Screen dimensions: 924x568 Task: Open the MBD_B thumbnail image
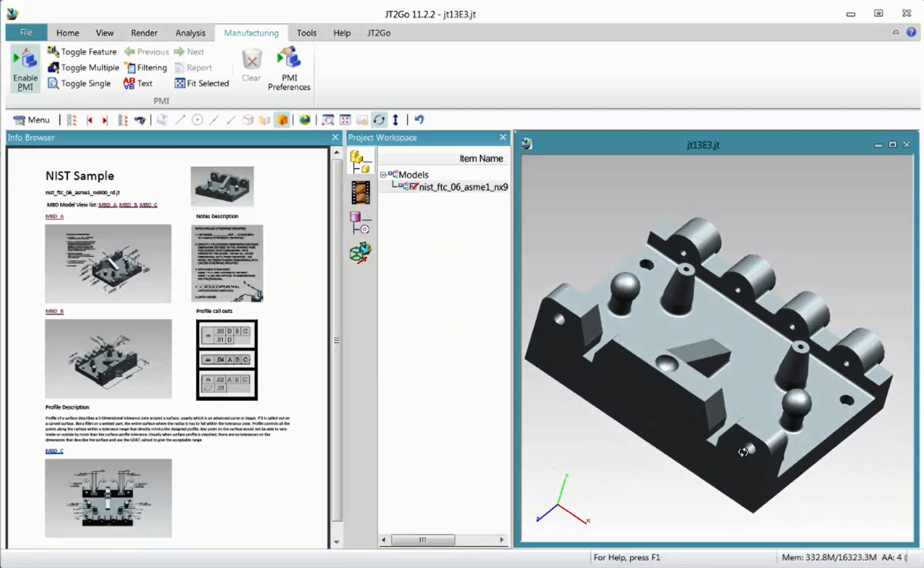point(108,358)
